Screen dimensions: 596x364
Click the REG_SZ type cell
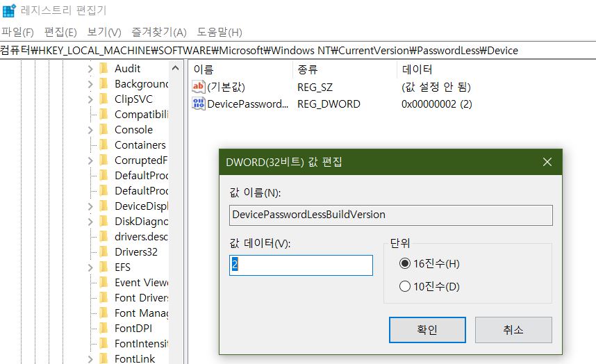[x=315, y=88]
